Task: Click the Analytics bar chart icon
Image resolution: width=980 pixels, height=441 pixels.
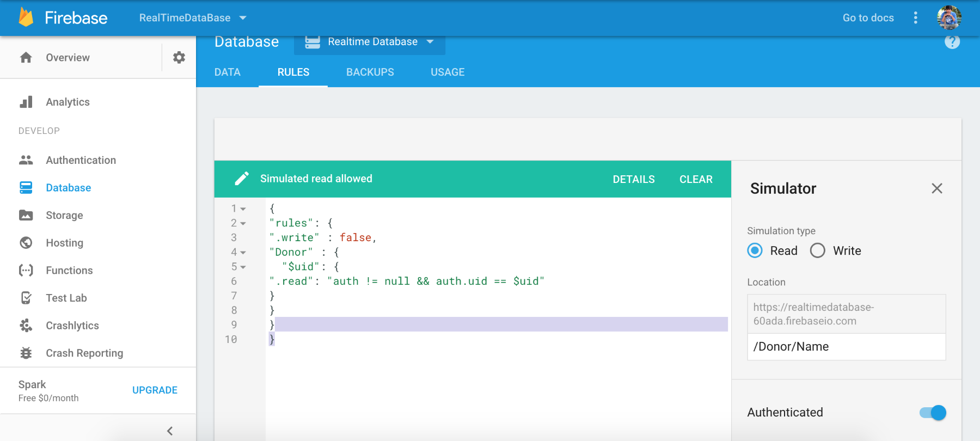Action: (26, 102)
